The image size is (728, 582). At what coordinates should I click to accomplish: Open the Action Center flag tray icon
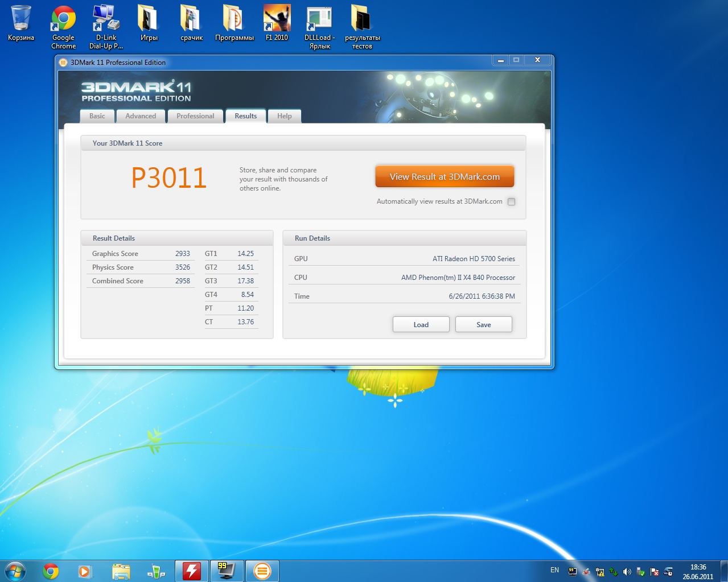coord(655,572)
